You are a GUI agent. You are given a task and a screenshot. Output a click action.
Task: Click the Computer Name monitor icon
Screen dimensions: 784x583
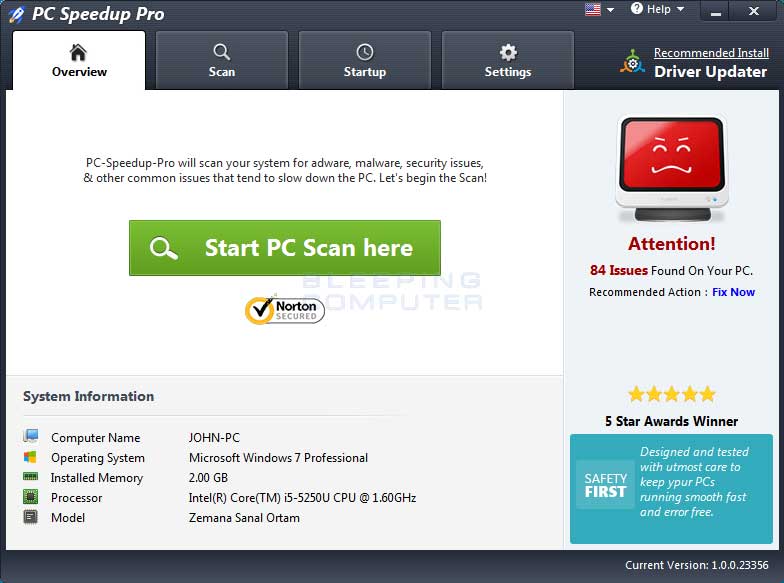(x=30, y=436)
